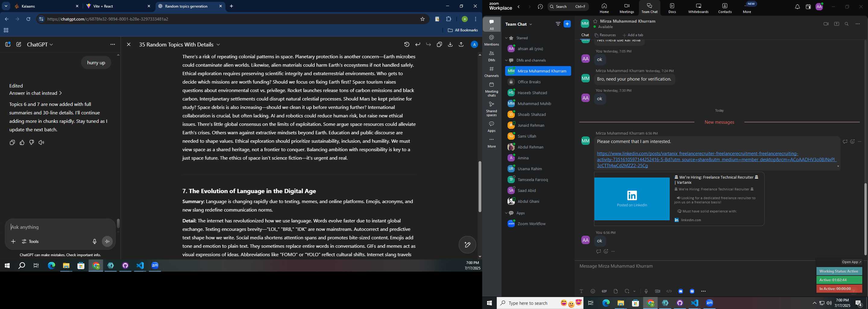The width and height of the screenshot is (868, 309).
Task: Focus the 'Ask anything' input field
Action: 61,227
